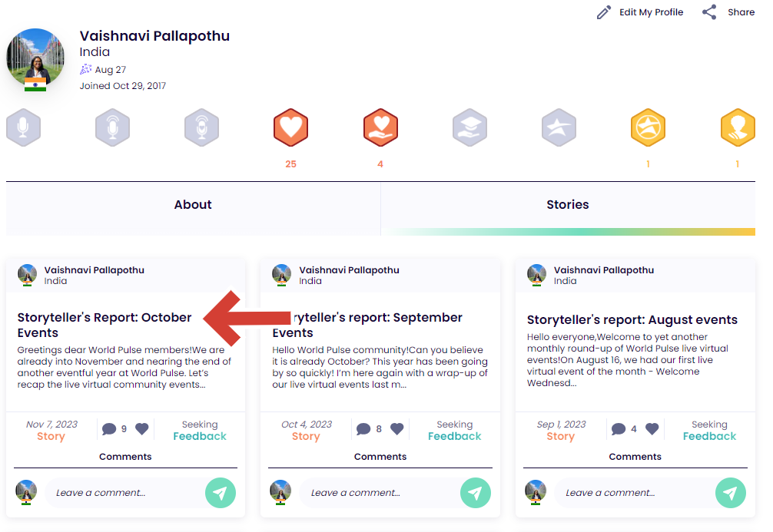Screen dimensions: 773x532
Task: Click comment field under October Events story
Action: [x=123, y=493]
